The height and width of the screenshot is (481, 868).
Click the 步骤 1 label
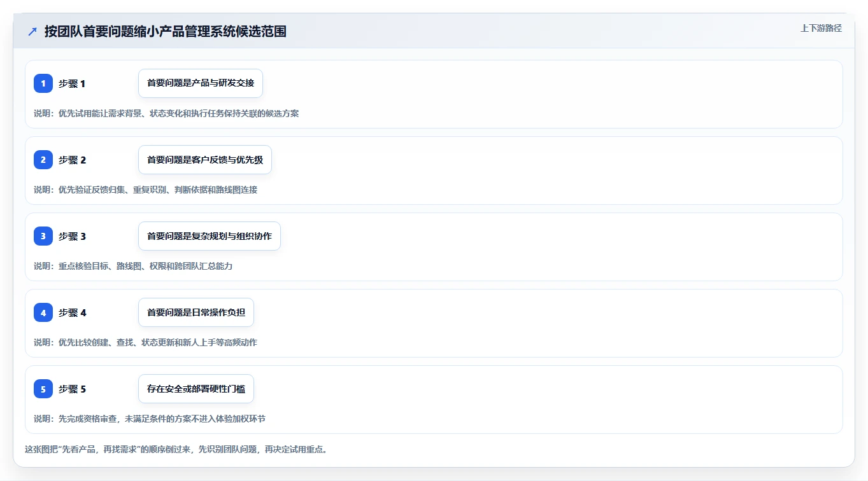pos(72,83)
